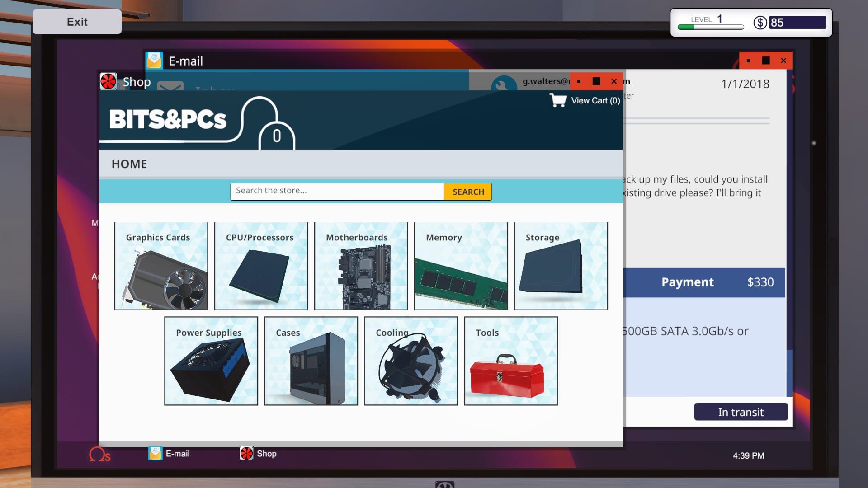Click the E-mail taskbar envelope icon

[x=155, y=453]
